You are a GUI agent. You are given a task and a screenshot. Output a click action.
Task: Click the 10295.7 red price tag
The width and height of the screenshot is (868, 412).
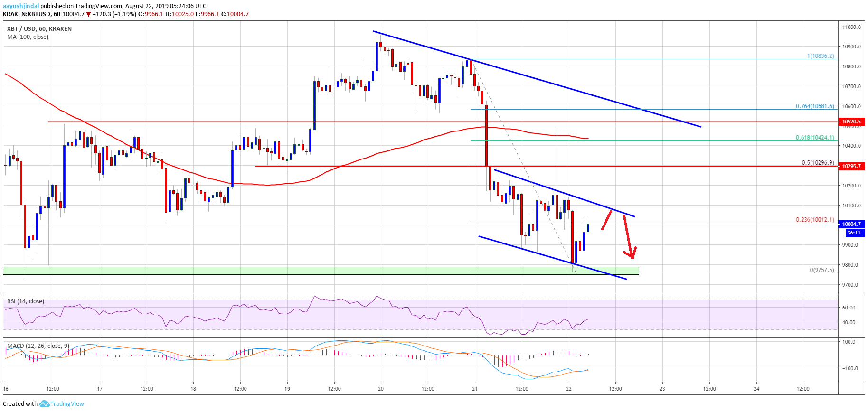pos(852,166)
